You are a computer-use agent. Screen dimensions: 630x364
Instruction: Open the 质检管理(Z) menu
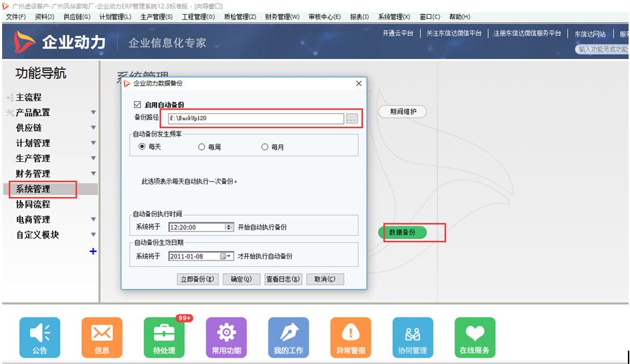pyautogui.click(x=240, y=16)
